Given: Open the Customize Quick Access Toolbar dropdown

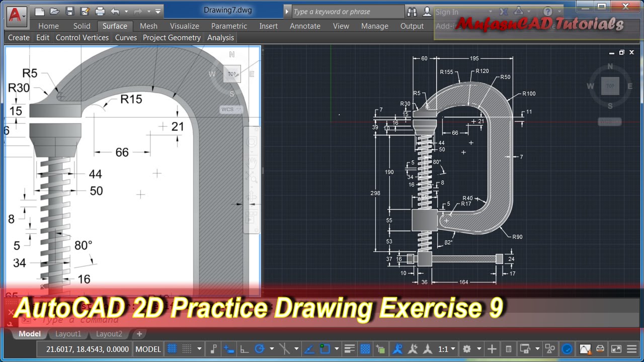Looking at the screenshot, I should 158,11.
